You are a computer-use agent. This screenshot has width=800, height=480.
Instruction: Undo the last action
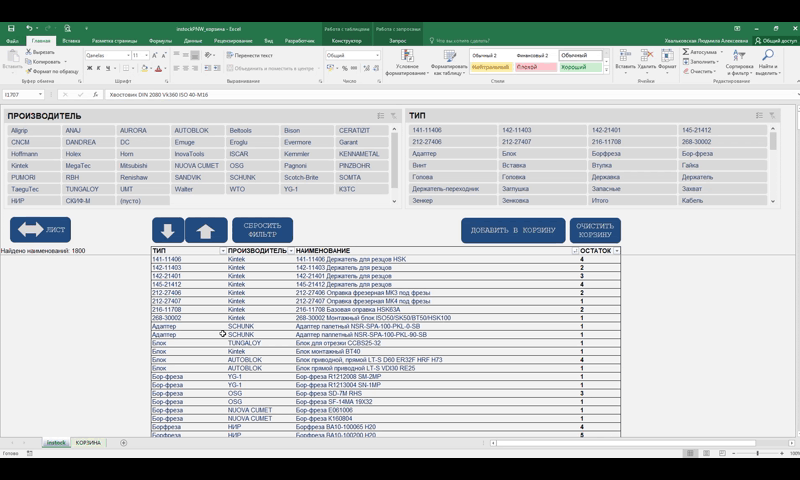(x=29, y=29)
